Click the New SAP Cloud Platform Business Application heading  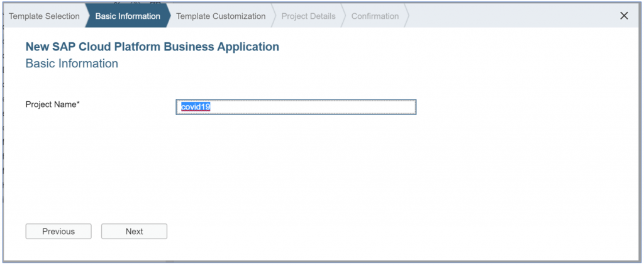click(152, 47)
